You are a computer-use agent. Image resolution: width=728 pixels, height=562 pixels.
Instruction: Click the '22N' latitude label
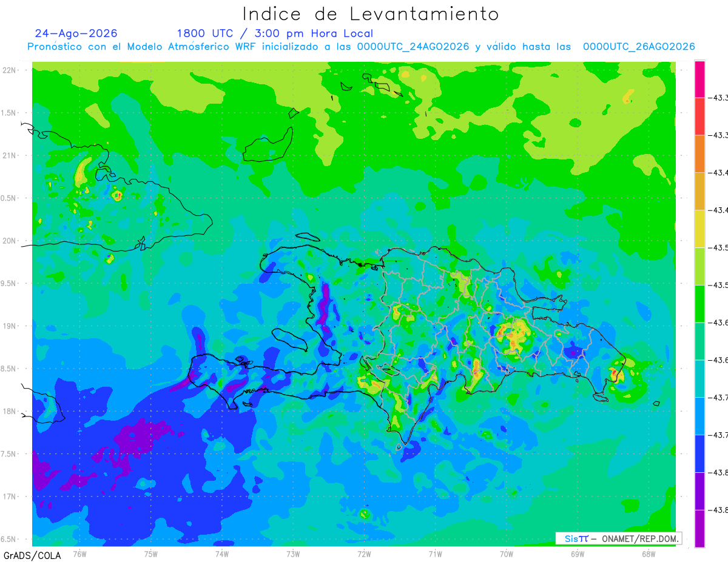(x=10, y=70)
